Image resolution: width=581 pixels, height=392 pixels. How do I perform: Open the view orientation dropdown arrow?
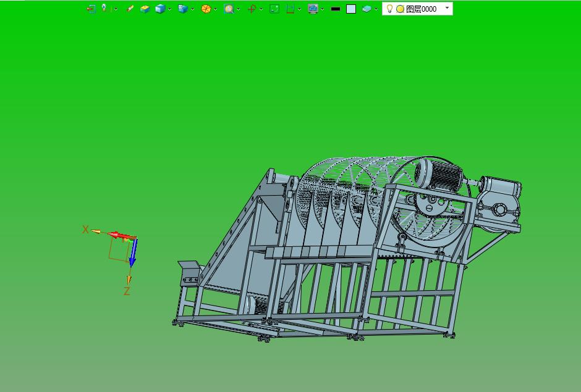coord(193,9)
